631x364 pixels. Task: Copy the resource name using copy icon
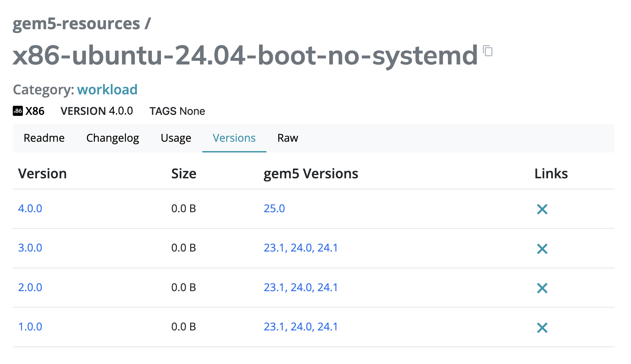tap(488, 51)
